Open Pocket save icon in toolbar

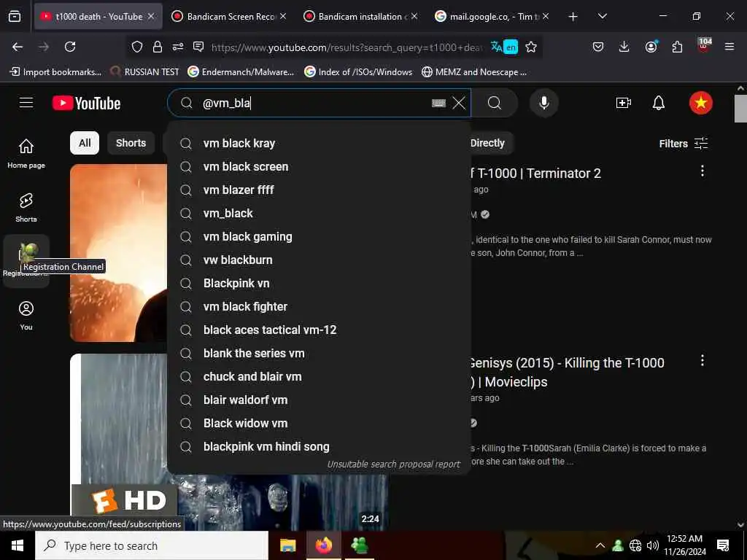[x=598, y=47]
